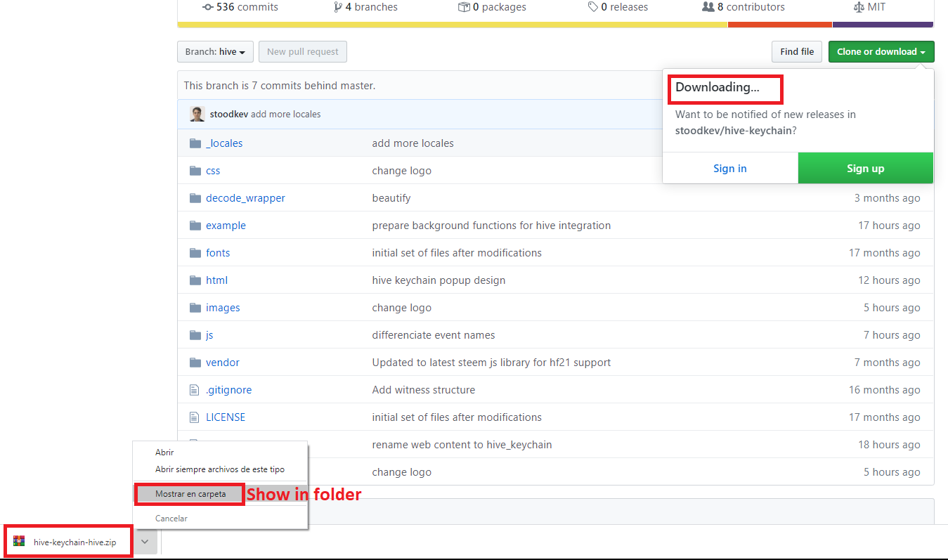Open 'add more locales' commit on _locales row
Image resolution: width=948 pixels, height=560 pixels.
click(413, 143)
